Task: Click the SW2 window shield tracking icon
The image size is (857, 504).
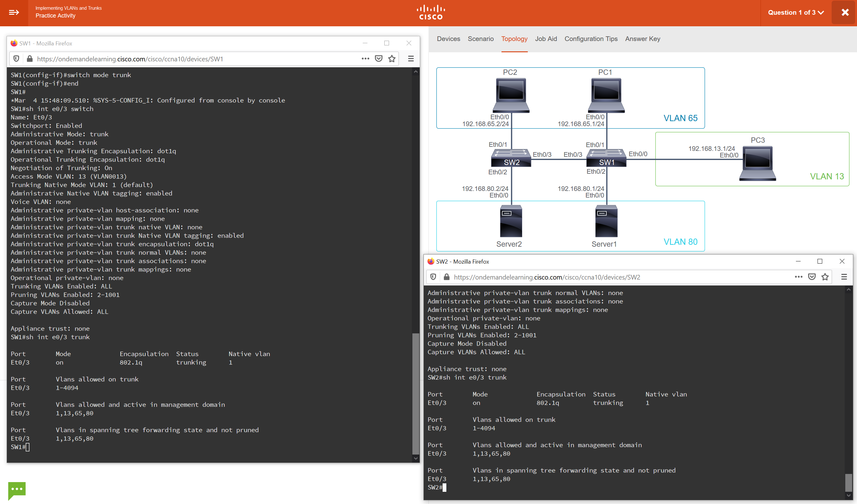Action: click(x=433, y=277)
